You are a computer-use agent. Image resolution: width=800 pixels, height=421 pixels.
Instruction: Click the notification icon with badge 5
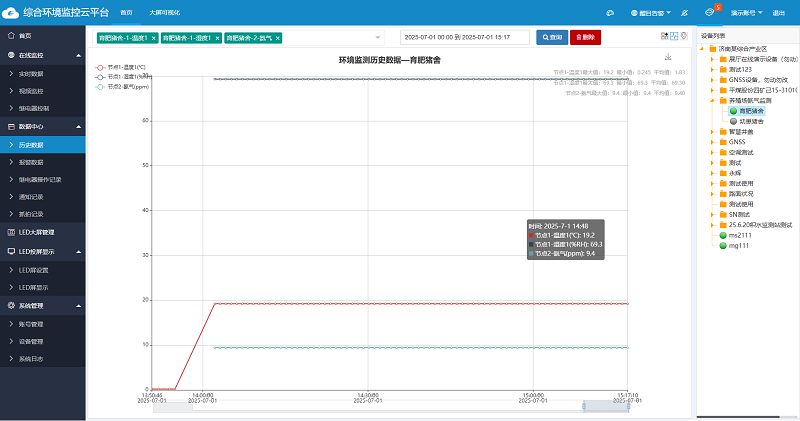(710, 13)
